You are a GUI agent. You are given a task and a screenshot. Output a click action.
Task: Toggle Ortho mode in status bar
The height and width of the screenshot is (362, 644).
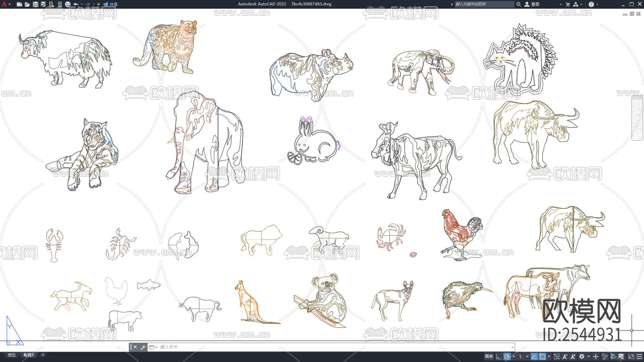(498, 356)
